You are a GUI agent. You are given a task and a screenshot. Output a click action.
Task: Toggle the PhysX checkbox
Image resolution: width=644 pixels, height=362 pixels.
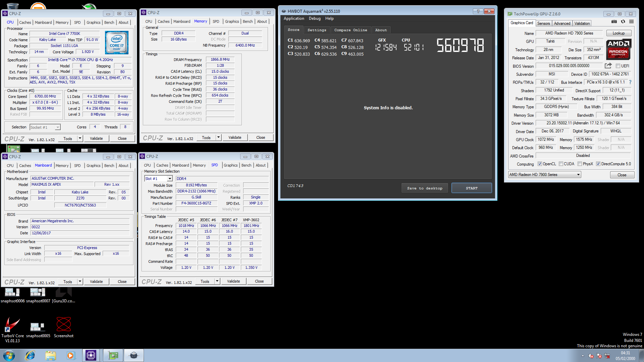[580, 164]
